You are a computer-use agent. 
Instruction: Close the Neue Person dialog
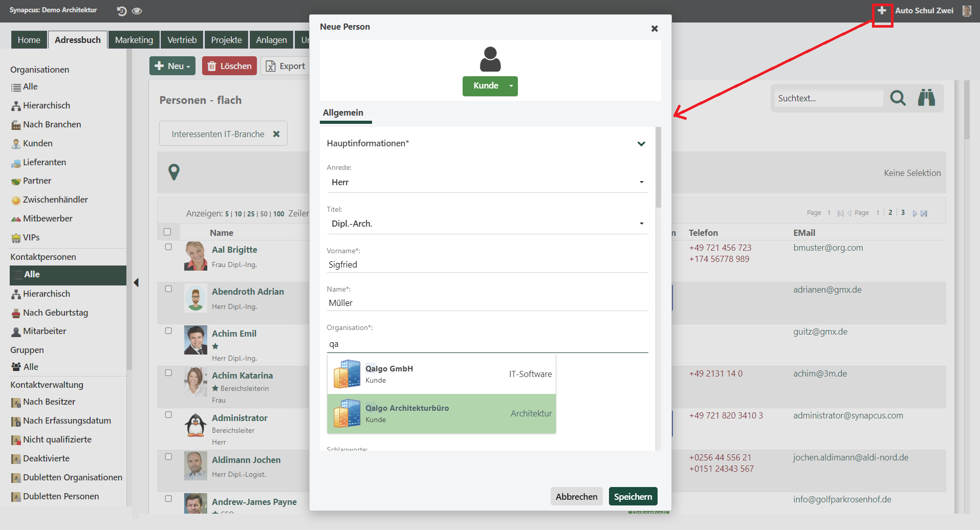pyautogui.click(x=654, y=29)
